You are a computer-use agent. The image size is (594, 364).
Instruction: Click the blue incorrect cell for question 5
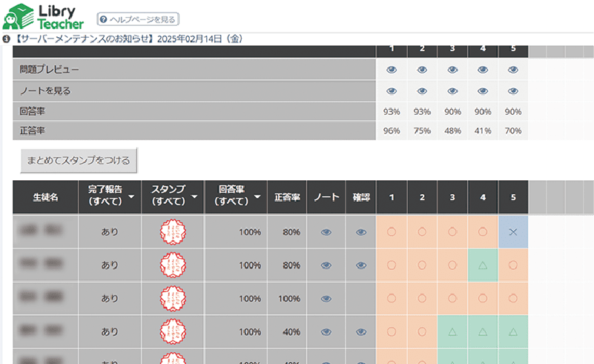tap(513, 232)
